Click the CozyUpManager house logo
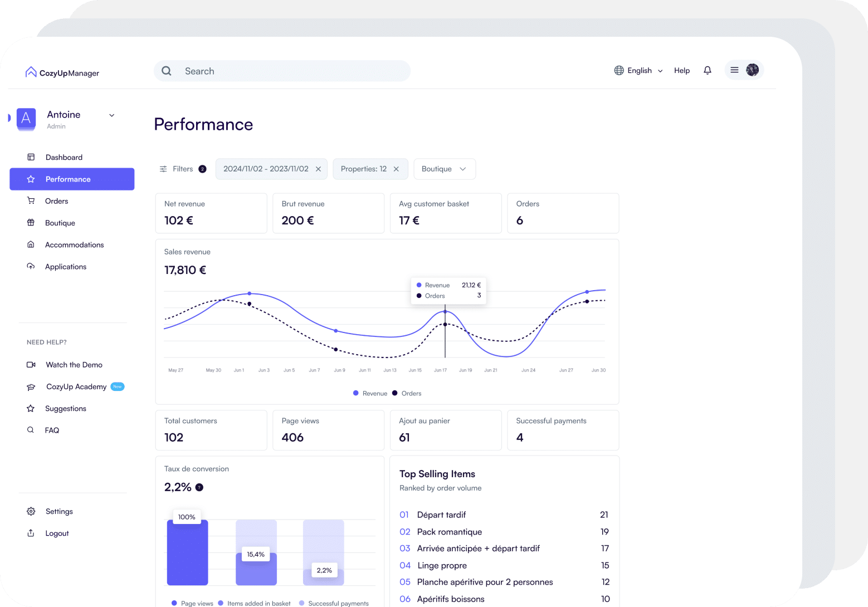The width and height of the screenshot is (868, 607). [x=31, y=72]
